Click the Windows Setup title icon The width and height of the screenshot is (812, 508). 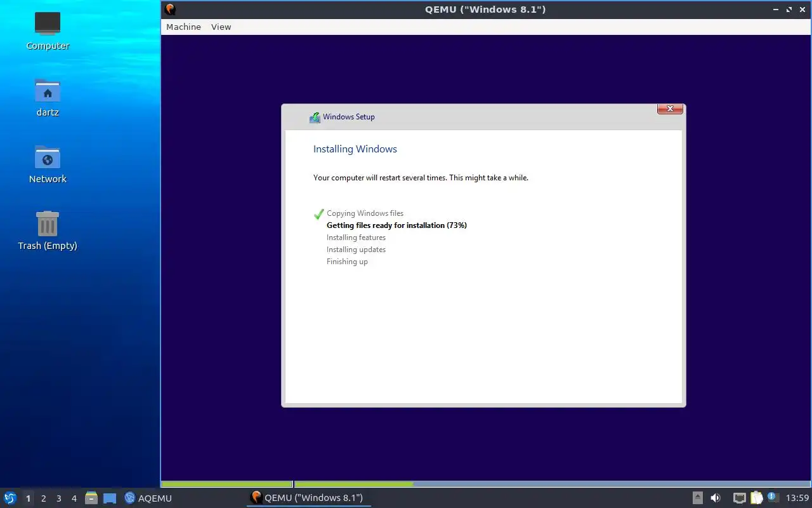(315, 117)
